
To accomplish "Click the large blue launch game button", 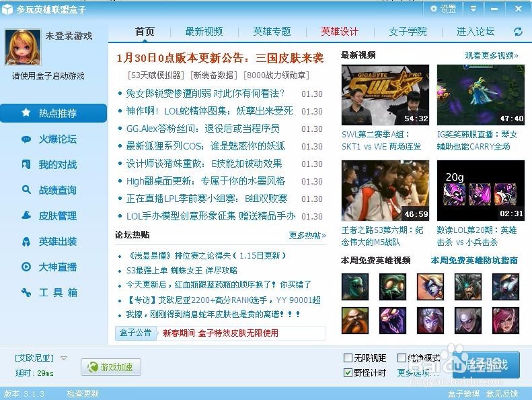I will point(486,365).
